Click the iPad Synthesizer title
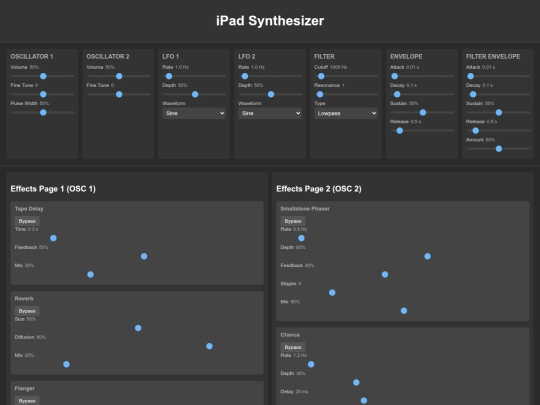 (x=270, y=21)
